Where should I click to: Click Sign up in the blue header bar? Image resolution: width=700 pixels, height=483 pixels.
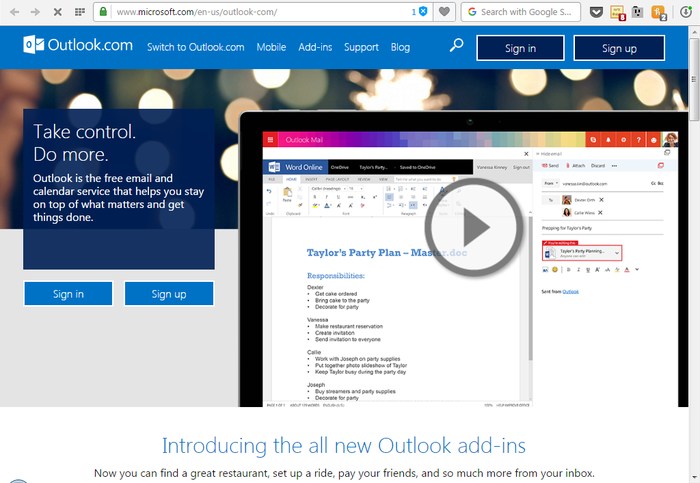click(619, 48)
